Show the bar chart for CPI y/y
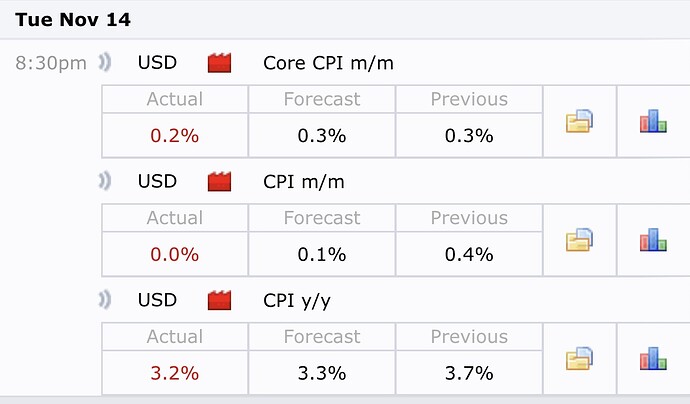Screen dimensions: 690x404 click(x=653, y=359)
